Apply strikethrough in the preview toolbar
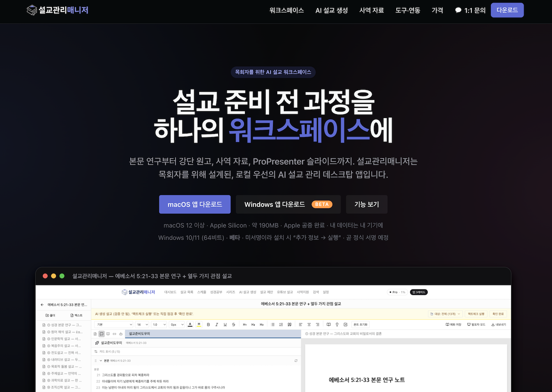This screenshot has width=552, height=392. pyautogui.click(x=233, y=324)
